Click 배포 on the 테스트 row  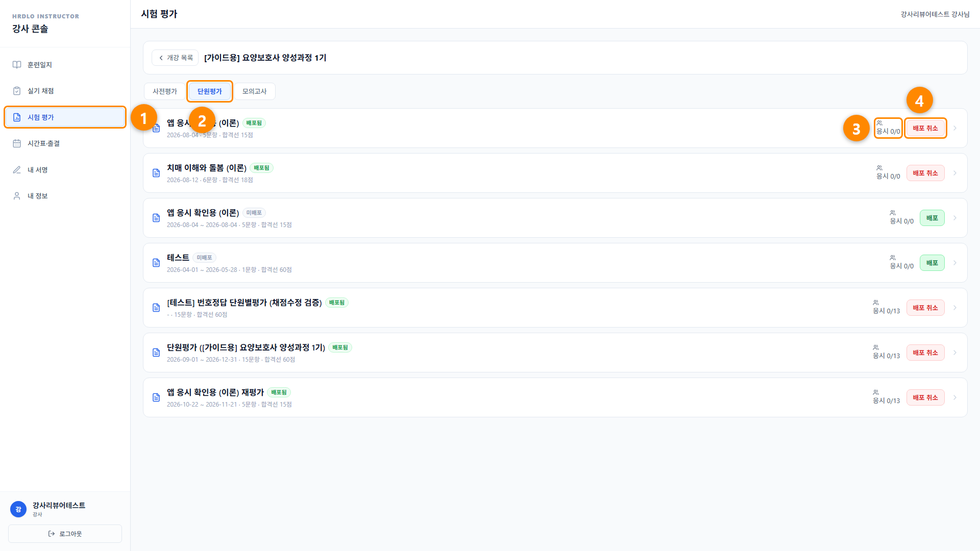point(932,263)
